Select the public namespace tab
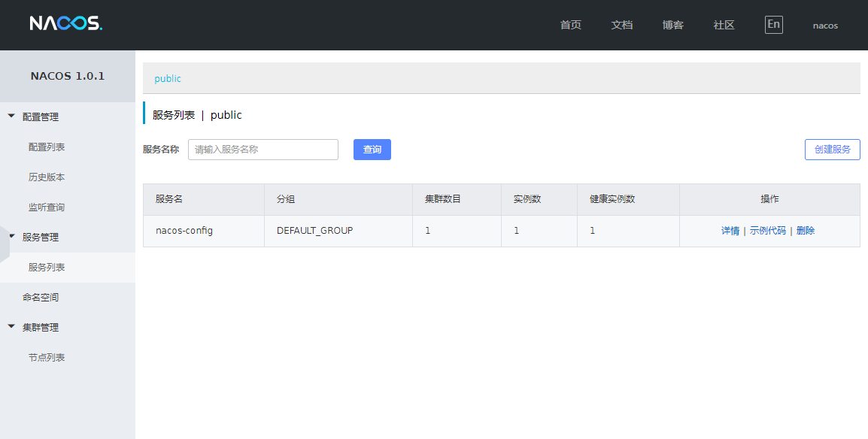 point(167,78)
